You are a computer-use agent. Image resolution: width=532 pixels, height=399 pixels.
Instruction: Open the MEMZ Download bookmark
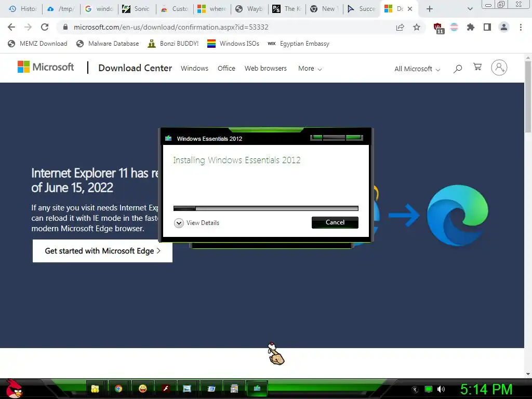pyautogui.click(x=37, y=44)
